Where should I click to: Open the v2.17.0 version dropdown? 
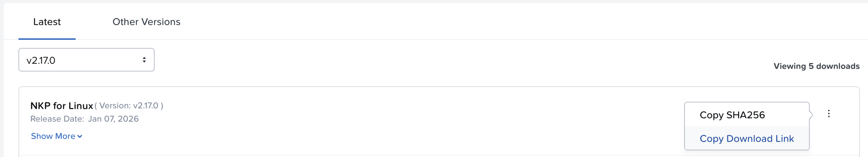[x=86, y=60]
